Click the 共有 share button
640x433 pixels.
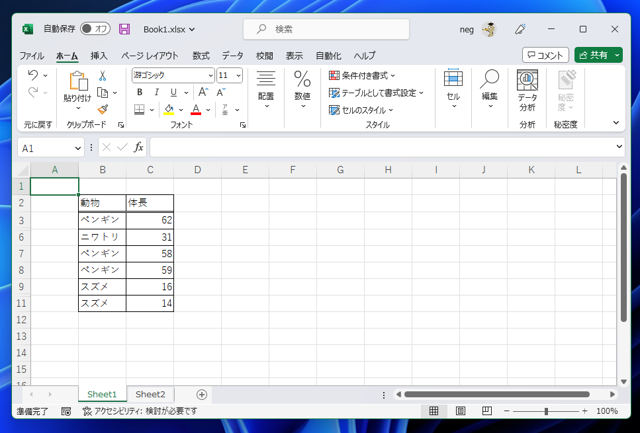594,55
